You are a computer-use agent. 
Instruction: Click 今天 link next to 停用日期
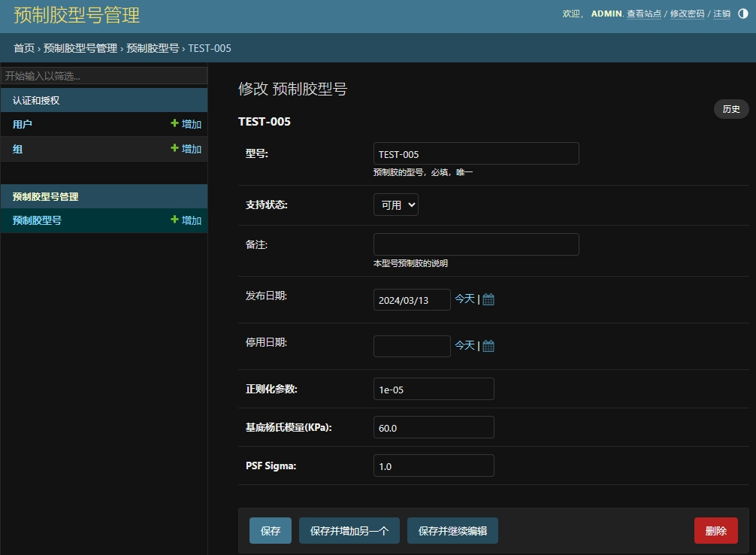[x=464, y=345]
